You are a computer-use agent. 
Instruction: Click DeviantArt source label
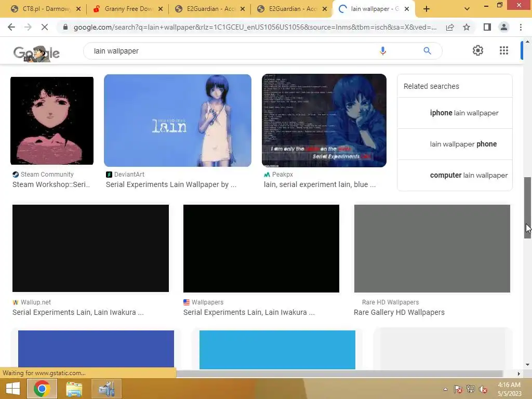[129, 175]
